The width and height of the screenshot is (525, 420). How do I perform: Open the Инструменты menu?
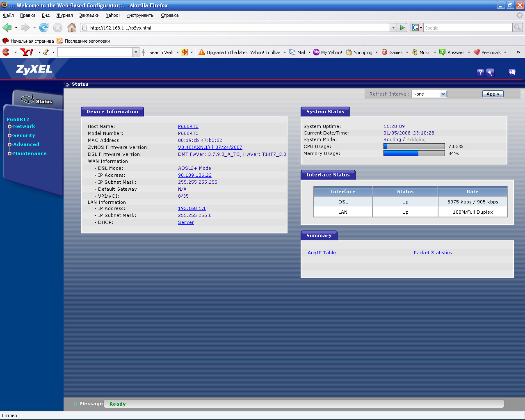[x=140, y=15]
